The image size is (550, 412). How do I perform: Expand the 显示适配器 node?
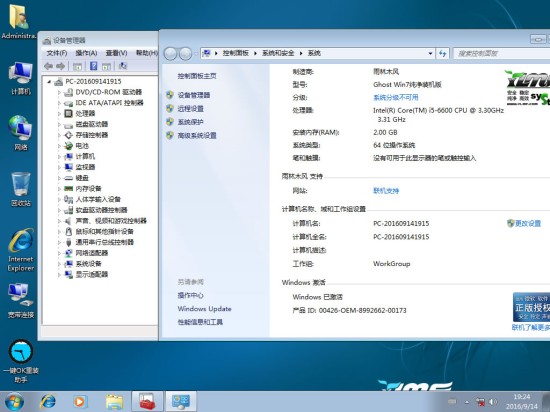click(x=59, y=275)
